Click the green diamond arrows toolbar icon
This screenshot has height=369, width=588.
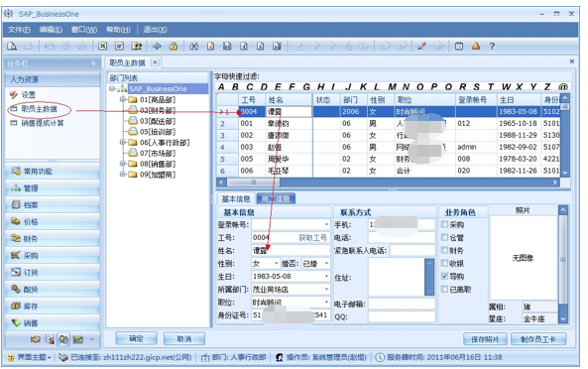click(x=157, y=46)
